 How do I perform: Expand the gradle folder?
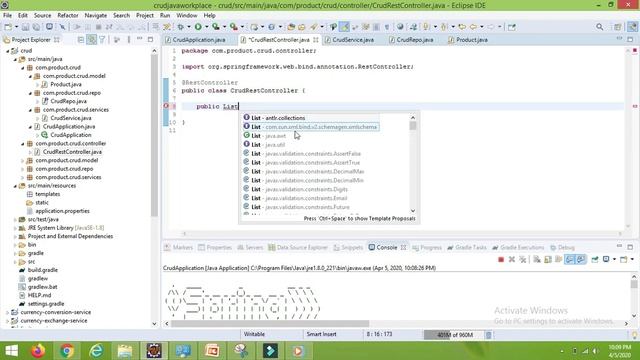(15, 253)
